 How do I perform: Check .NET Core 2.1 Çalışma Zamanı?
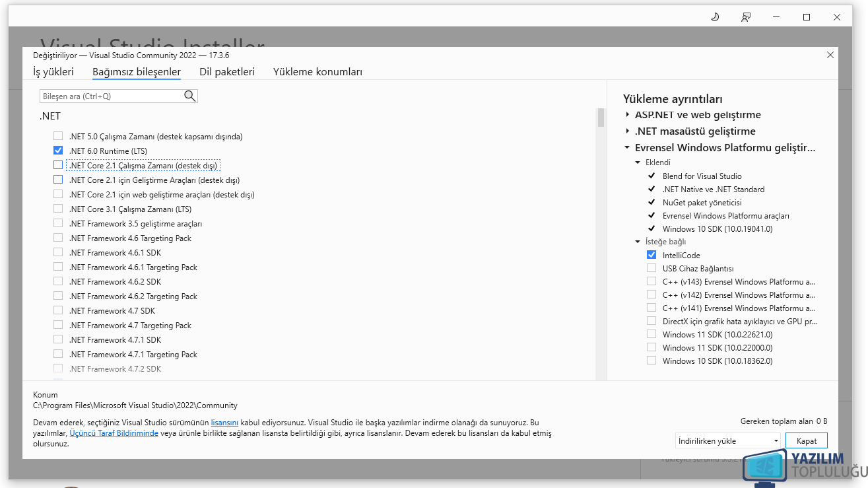58,165
